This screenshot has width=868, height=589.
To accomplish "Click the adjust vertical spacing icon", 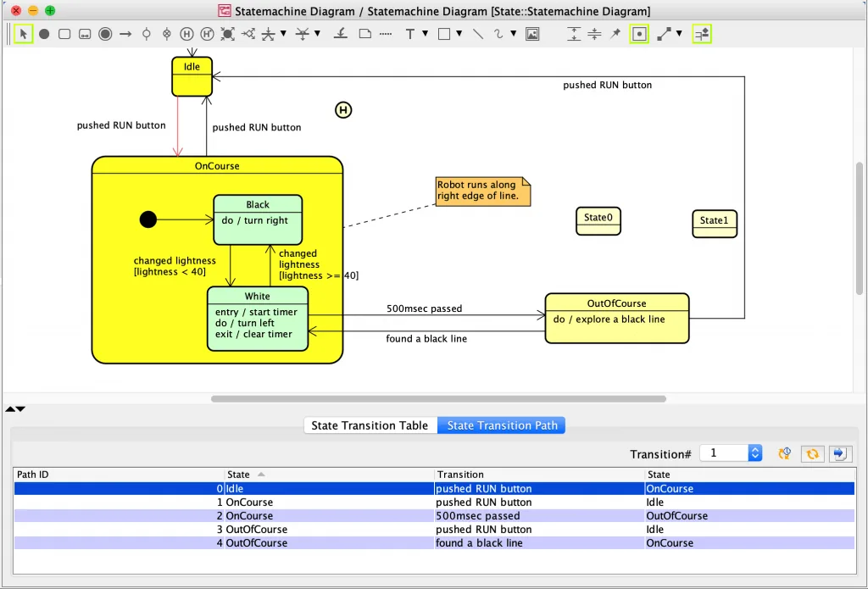I will tap(574, 34).
